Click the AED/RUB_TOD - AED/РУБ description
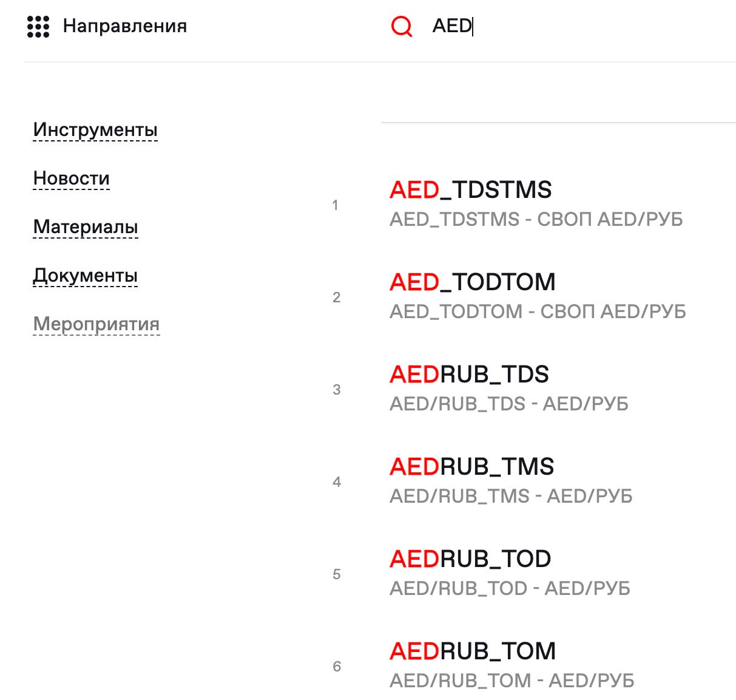Viewport: 736px width, 700px height. (510, 588)
